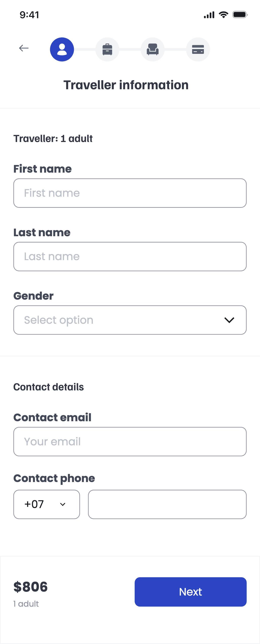Click the "Your email" contact field
The width and height of the screenshot is (260, 644).
point(130,441)
